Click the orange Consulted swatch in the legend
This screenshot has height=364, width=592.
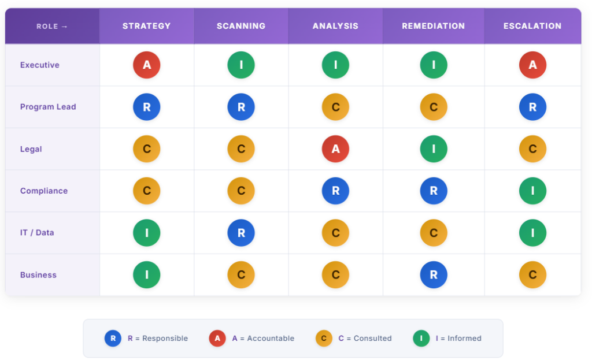point(324,339)
